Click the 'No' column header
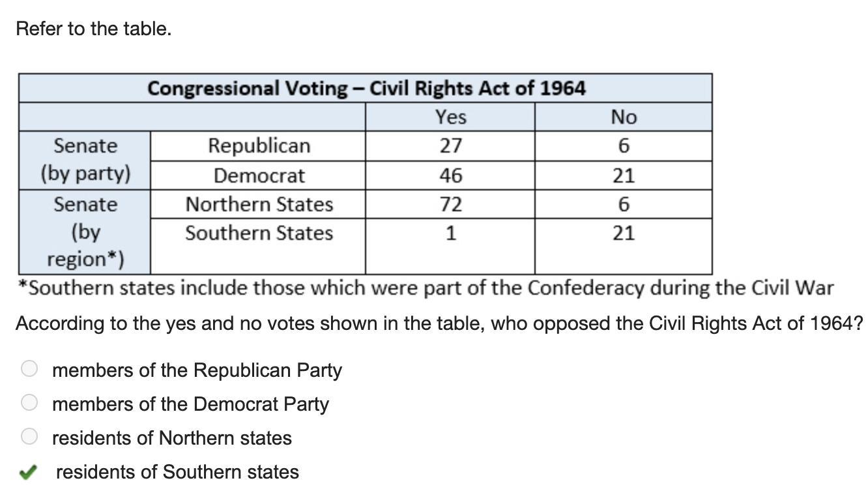Viewport: 868px width, 489px height. [623, 117]
